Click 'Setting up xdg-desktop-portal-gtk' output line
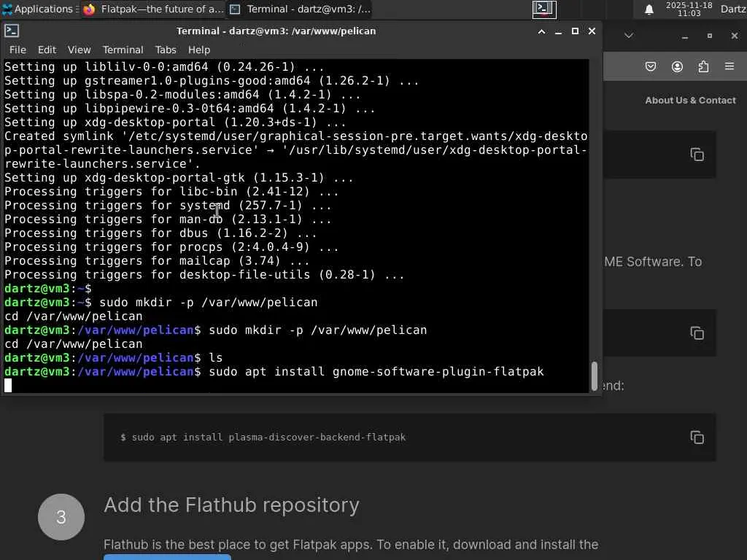This screenshot has height=560, width=747. point(179,178)
